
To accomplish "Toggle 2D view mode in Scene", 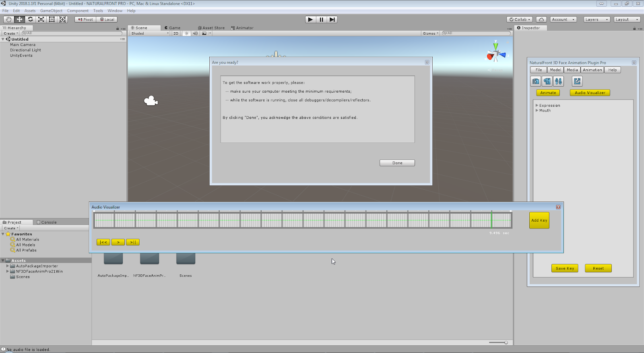I will point(176,33).
